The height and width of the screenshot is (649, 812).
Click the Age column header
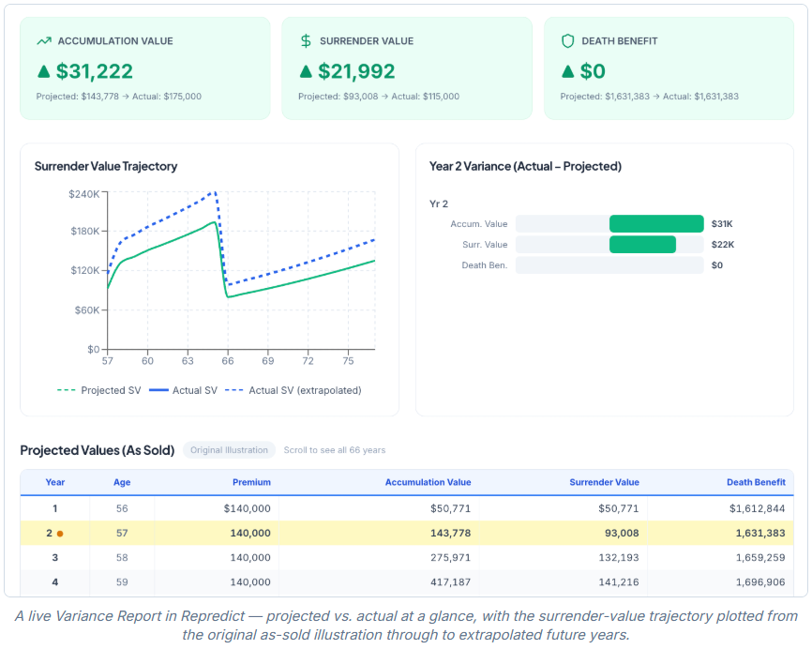click(122, 482)
